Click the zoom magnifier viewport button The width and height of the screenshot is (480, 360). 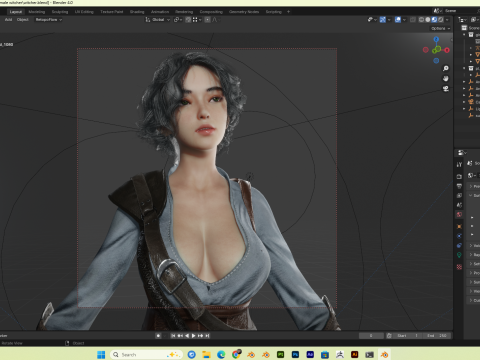[446, 68]
